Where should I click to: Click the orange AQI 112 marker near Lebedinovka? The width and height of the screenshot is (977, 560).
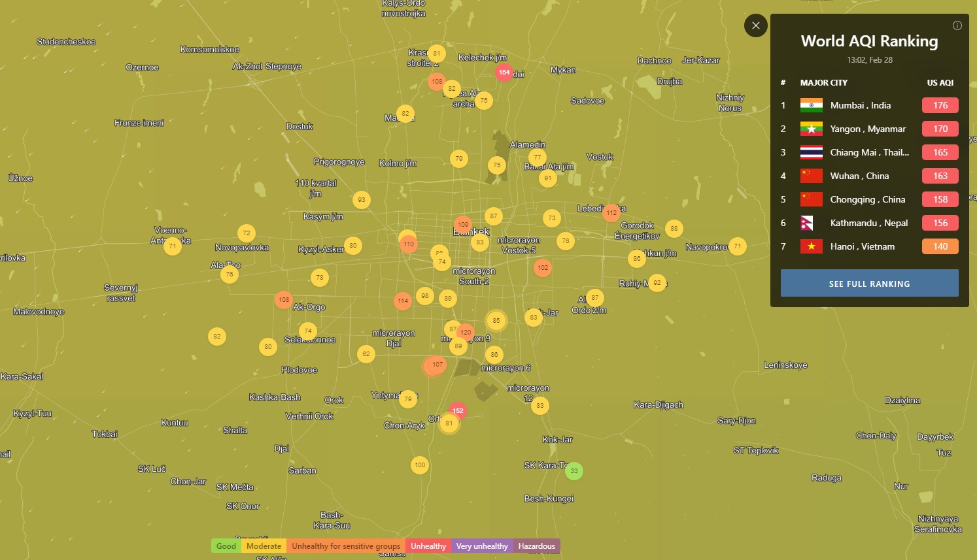[x=611, y=212]
